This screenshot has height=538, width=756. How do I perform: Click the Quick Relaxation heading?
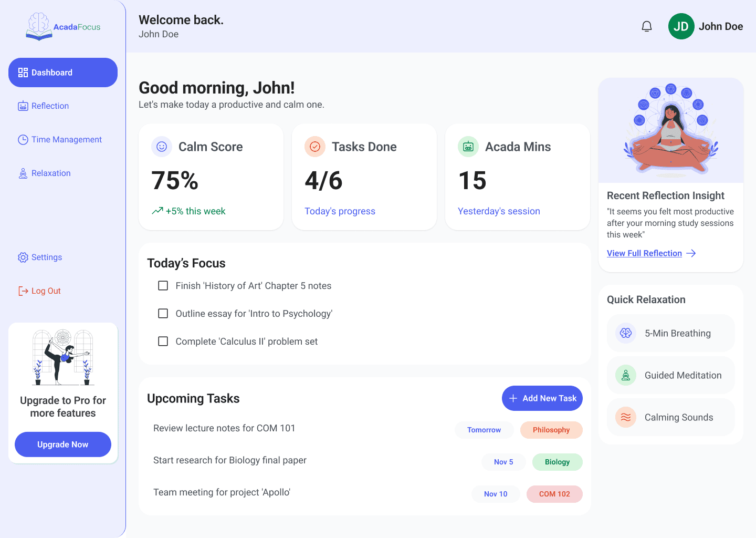point(646,299)
